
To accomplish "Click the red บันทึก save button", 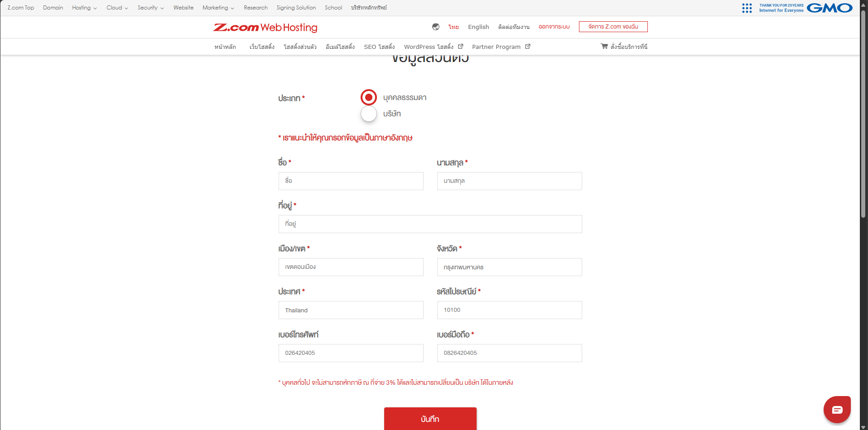I will coord(430,419).
